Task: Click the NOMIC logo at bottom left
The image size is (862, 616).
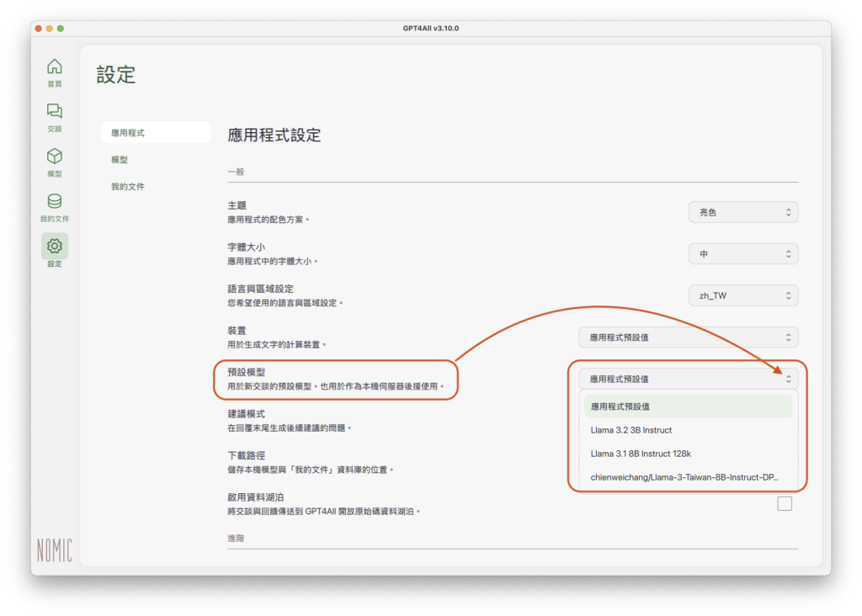Action: pyautogui.click(x=54, y=550)
